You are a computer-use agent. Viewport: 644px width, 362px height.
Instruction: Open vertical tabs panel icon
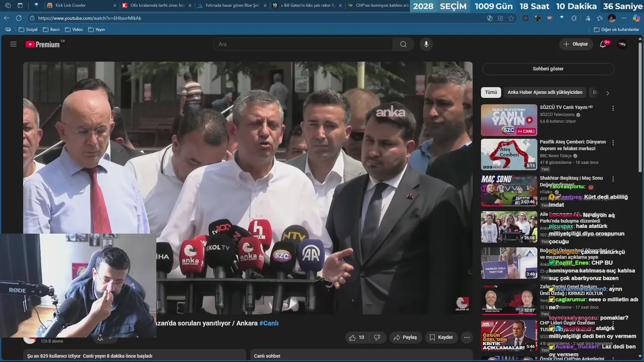pos(20,6)
